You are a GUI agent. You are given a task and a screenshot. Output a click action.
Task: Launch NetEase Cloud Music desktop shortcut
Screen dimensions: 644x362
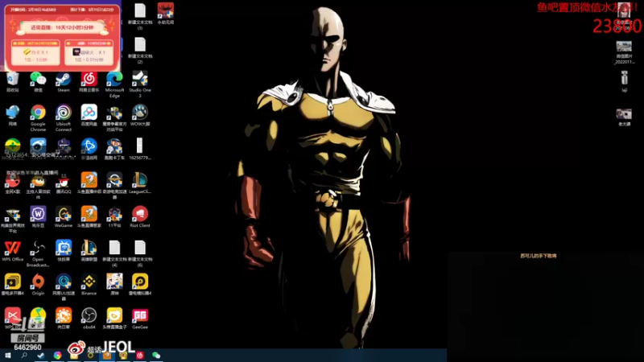click(89, 81)
